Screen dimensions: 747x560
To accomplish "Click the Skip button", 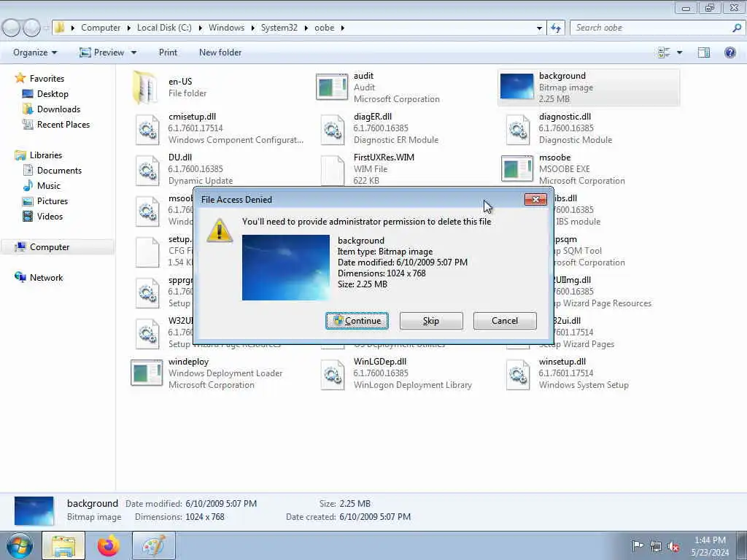I will (x=430, y=321).
